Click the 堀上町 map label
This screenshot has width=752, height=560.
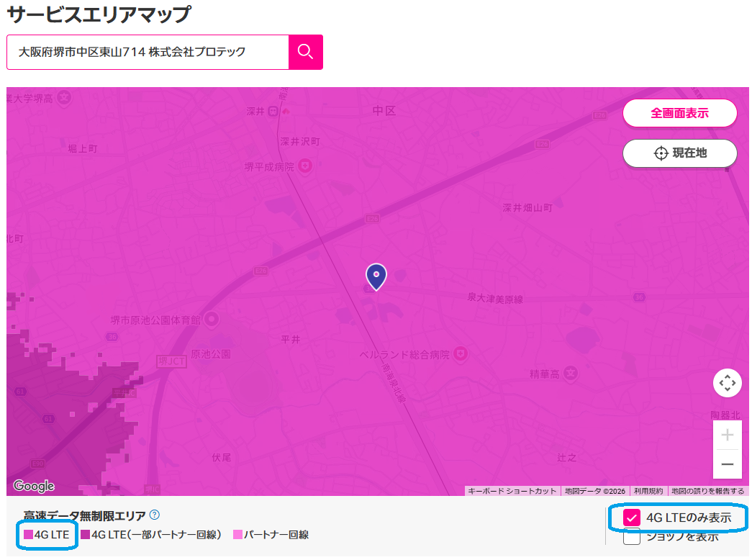point(83,149)
